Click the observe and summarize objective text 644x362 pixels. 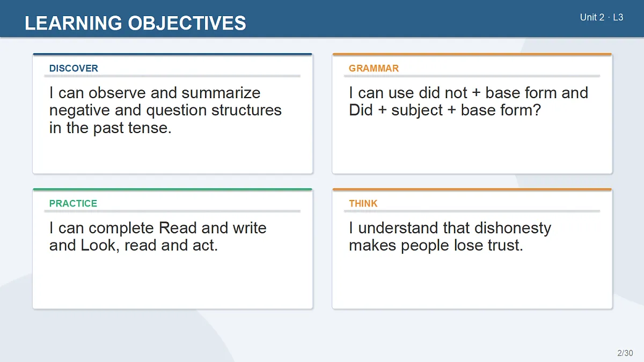click(x=165, y=110)
